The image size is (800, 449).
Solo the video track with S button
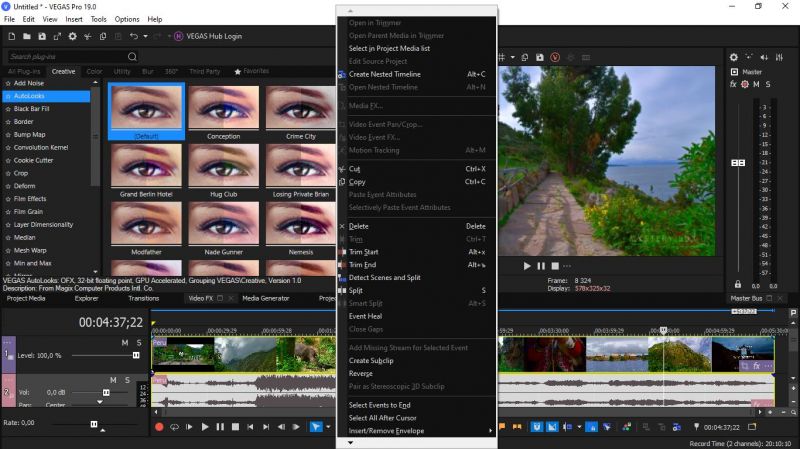138,343
